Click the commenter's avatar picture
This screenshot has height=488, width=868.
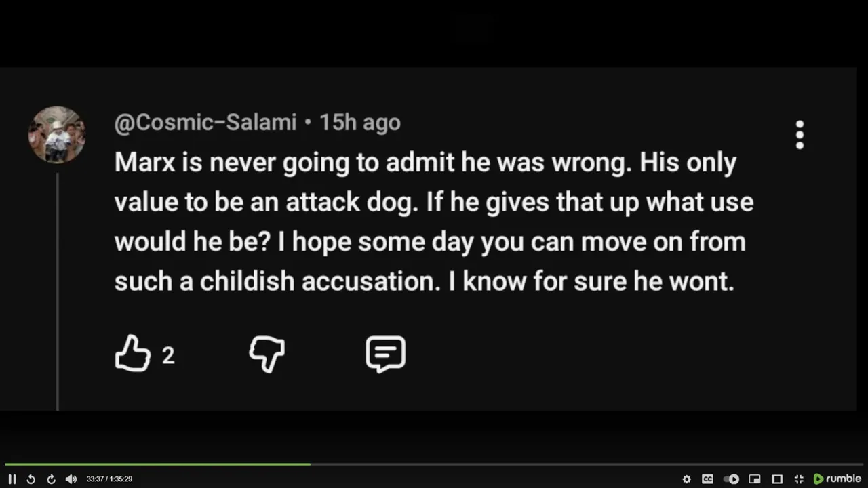point(57,135)
